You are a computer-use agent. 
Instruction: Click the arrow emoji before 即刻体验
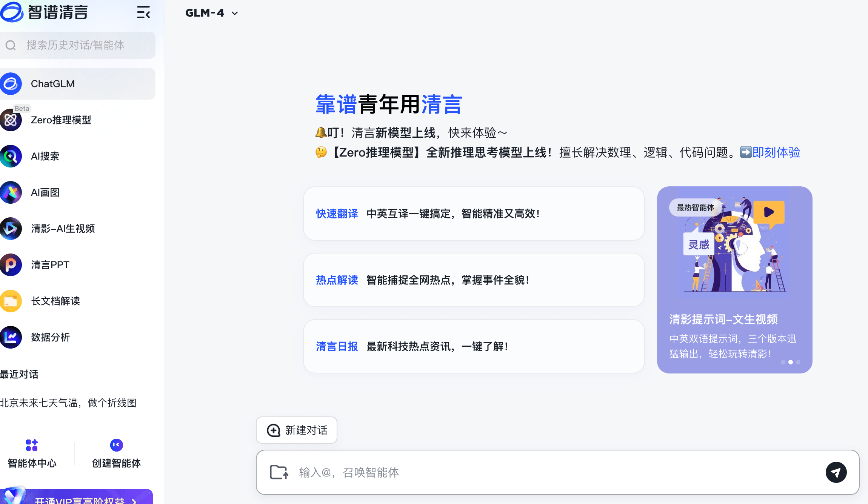point(746,152)
